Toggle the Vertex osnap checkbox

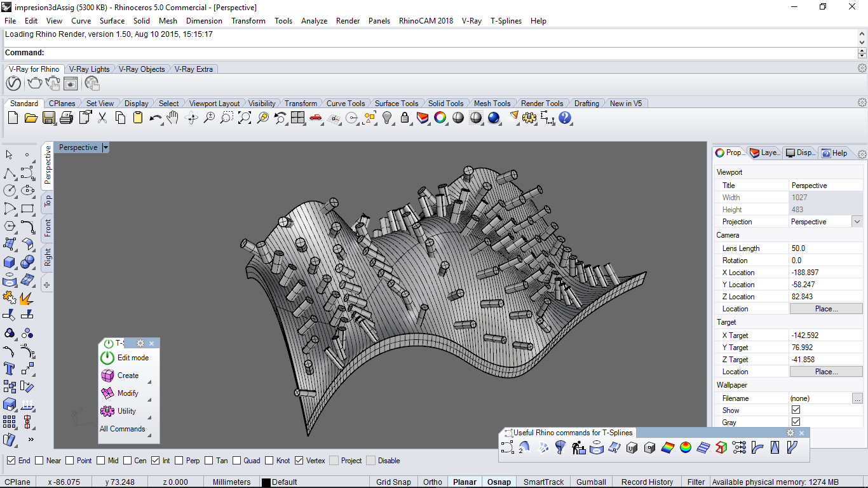[x=299, y=461]
